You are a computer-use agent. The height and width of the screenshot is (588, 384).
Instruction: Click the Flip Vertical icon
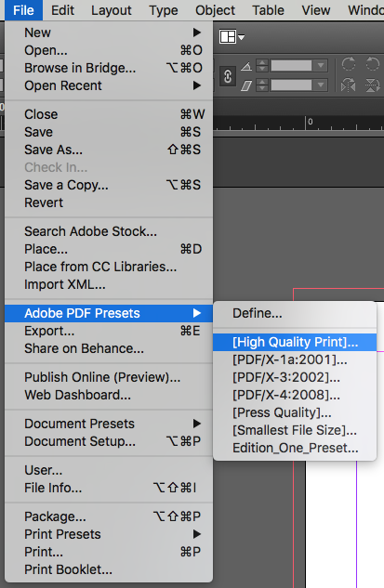[x=372, y=85]
